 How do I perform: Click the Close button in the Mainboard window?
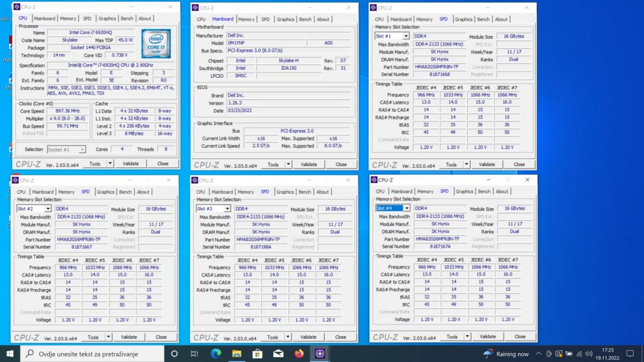[x=341, y=165]
